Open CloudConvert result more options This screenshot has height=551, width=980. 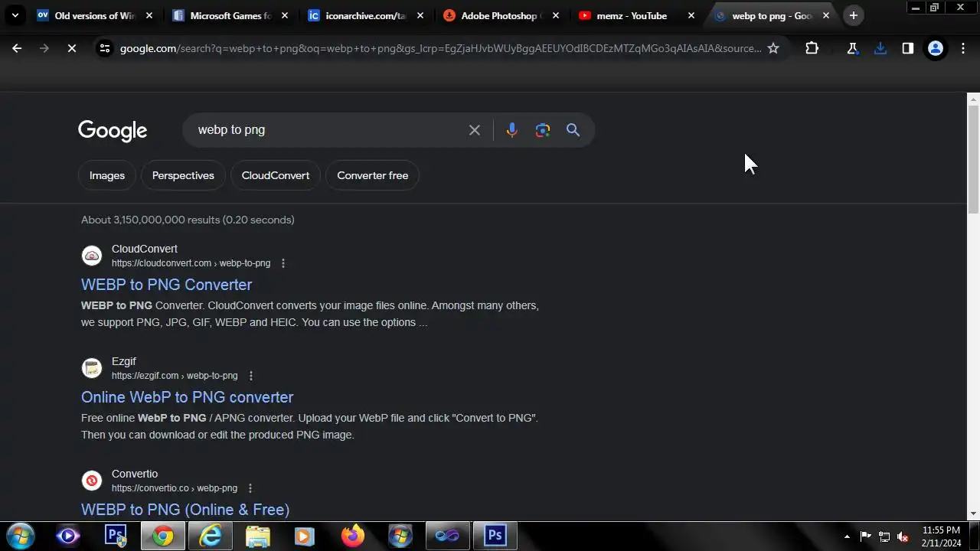coord(283,263)
